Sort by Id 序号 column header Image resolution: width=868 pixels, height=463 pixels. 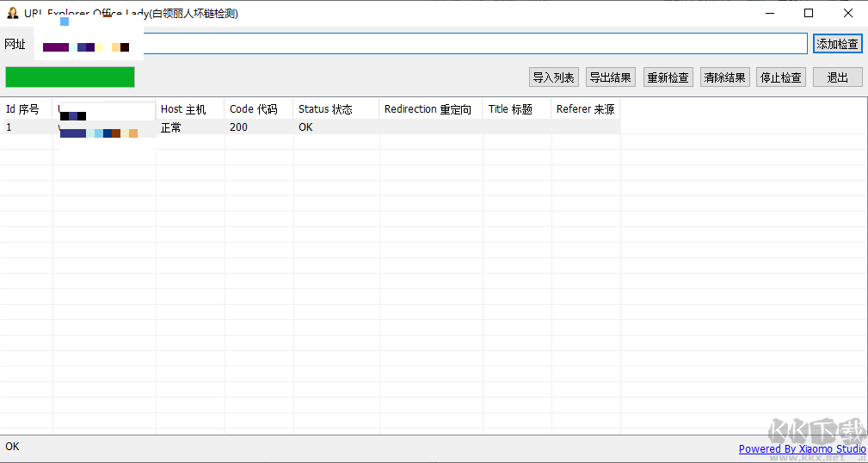(26, 109)
